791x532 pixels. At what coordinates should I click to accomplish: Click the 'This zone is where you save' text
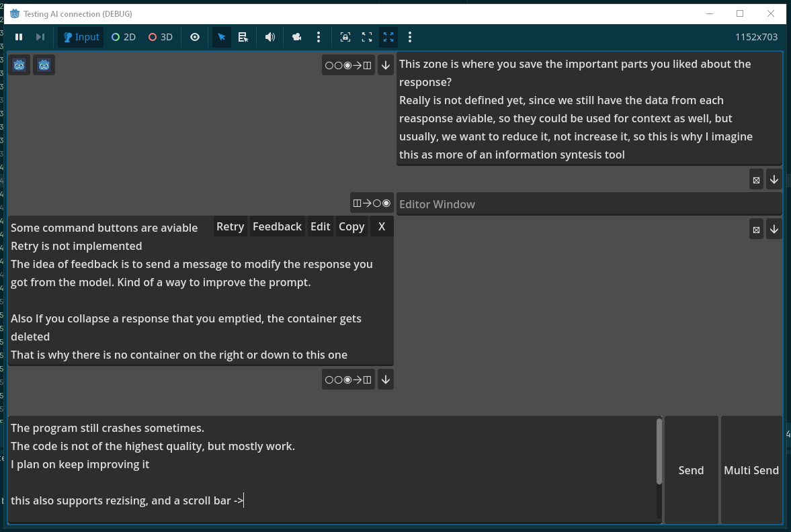(x=471, y=64)
